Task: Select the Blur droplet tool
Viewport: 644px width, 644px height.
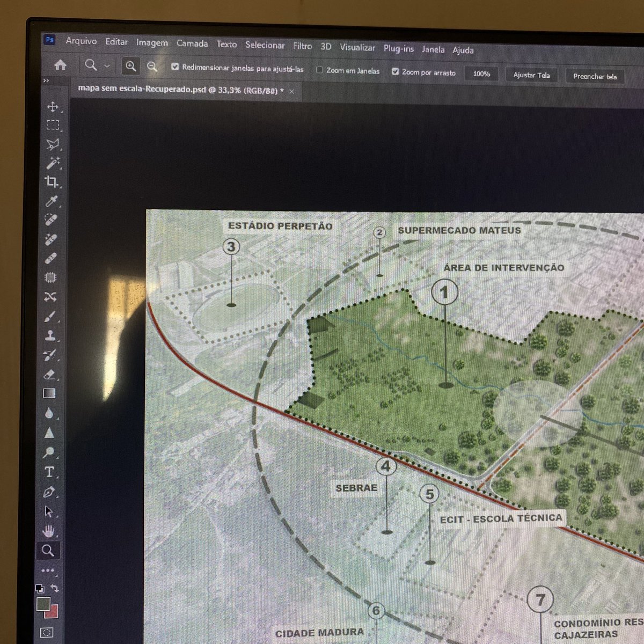Action: tap(49, 413)
